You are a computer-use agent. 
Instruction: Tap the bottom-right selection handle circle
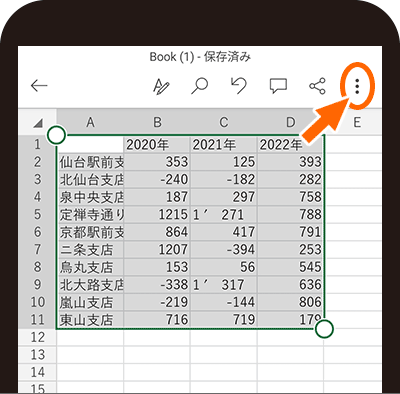click(324, 329)
